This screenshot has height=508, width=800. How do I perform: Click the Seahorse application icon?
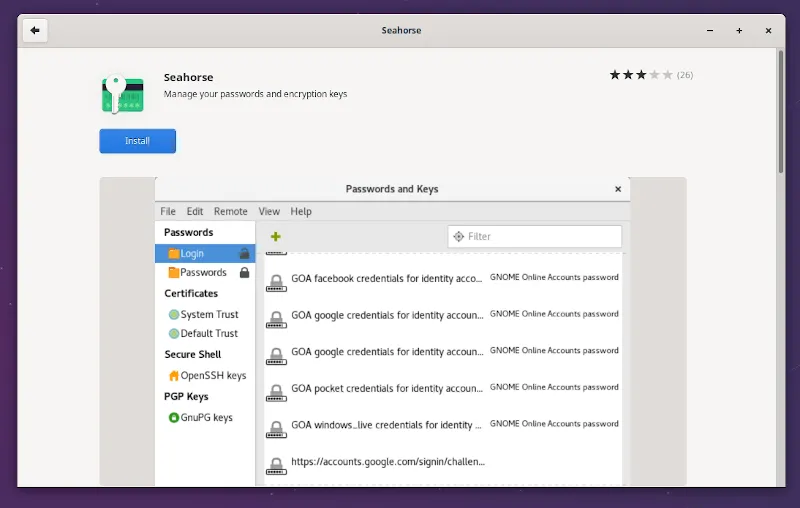click(x=122, y=94)
